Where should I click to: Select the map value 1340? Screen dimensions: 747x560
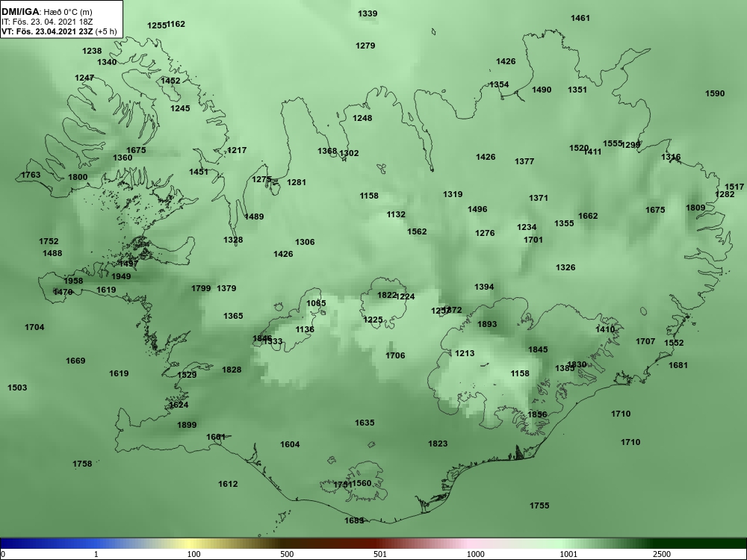pos(107,63)
